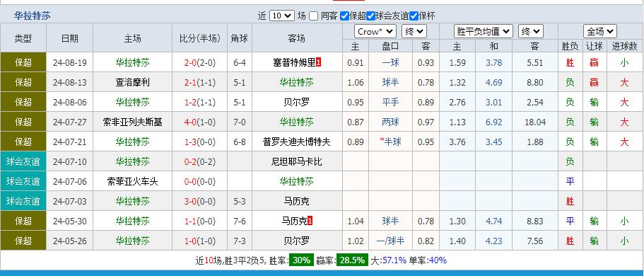Click the 3.78 draw odds value

coord(493,63)
